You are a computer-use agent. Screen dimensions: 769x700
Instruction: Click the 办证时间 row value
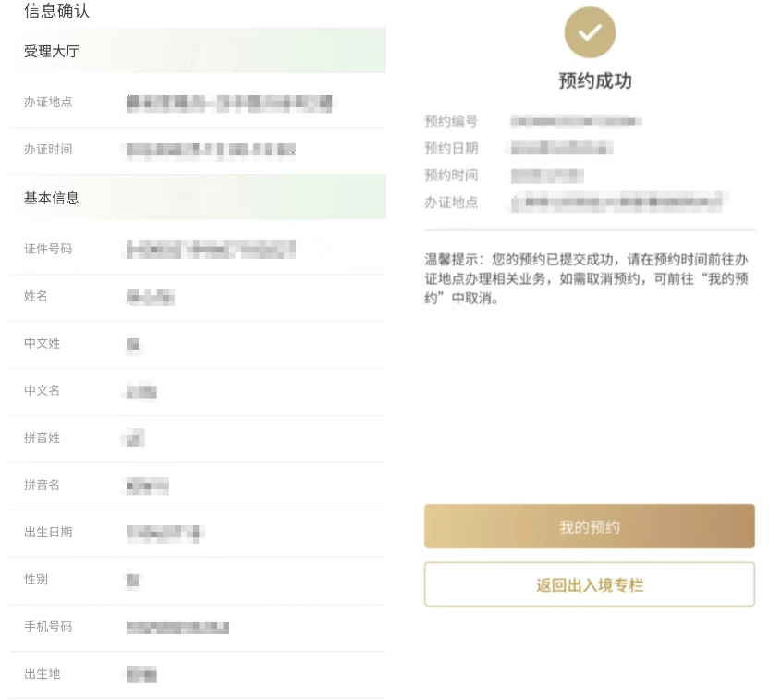[x=211, y=149]
